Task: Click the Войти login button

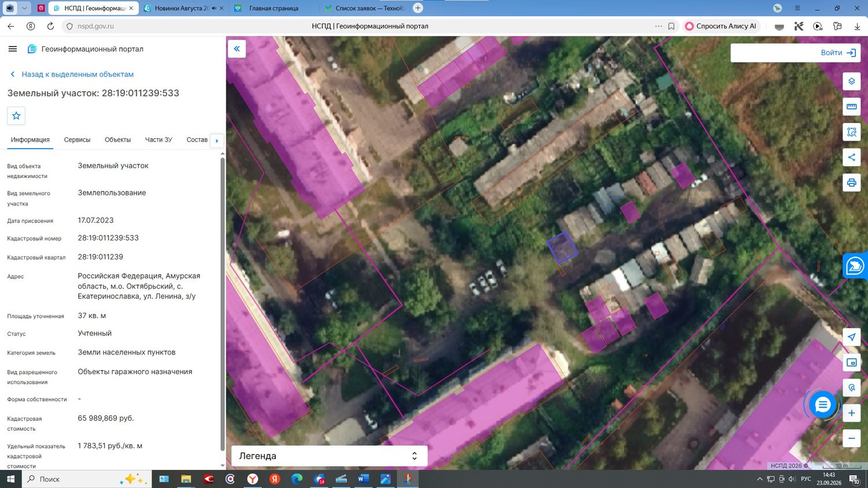Action: pyautogui.click(x=838, y=53)
